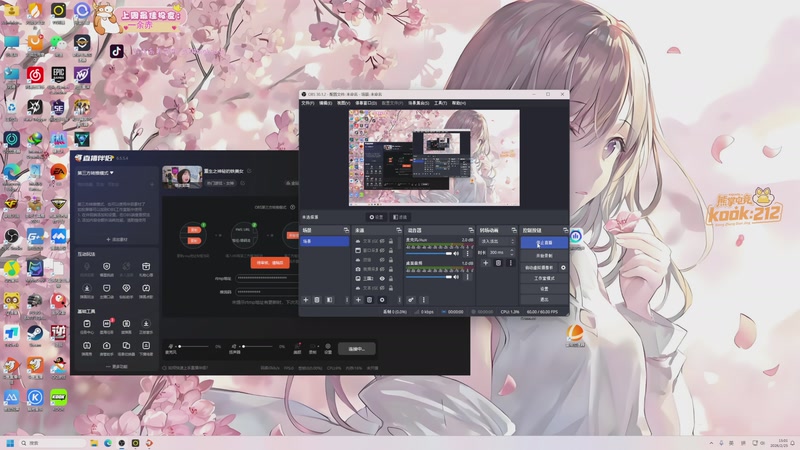The height and width of the screenshot is (450, 800).
Task: Toggle lock on the topmost text source
Action: click(391, 241)
